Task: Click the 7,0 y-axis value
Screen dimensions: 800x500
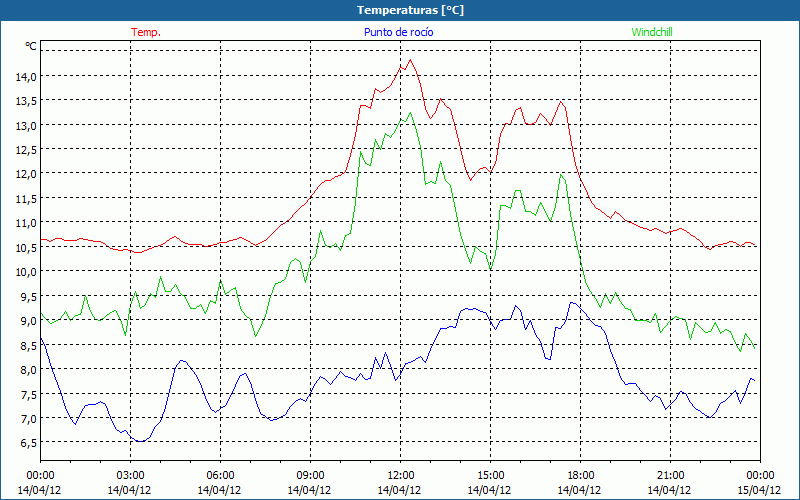Action: (x=29, y=418)
